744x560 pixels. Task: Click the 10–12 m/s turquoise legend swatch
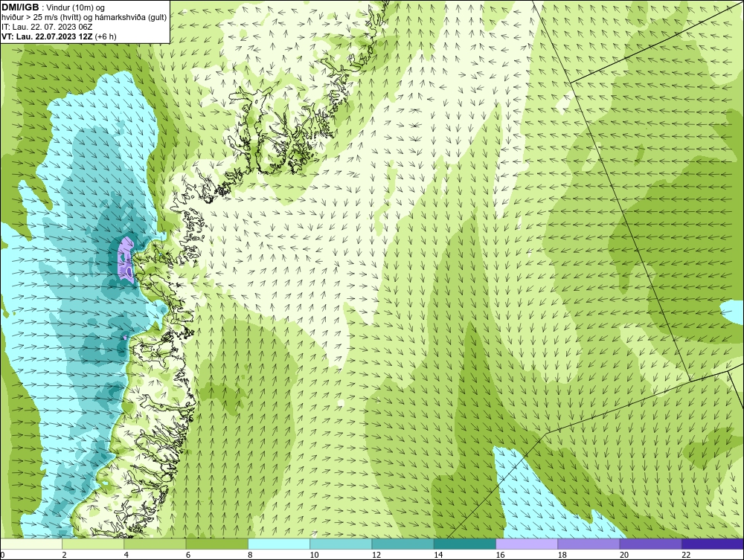tap(341, 544)
